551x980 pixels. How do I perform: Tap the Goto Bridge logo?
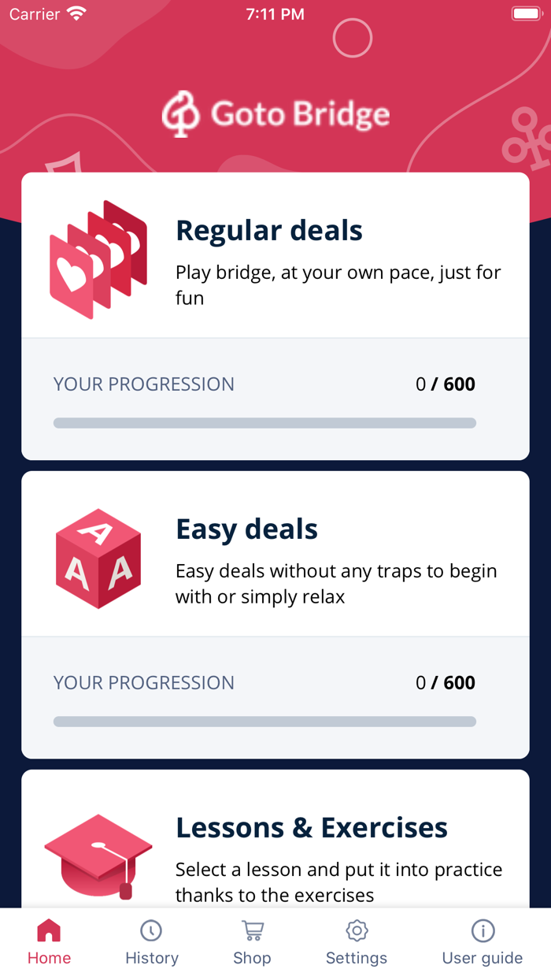275,114
